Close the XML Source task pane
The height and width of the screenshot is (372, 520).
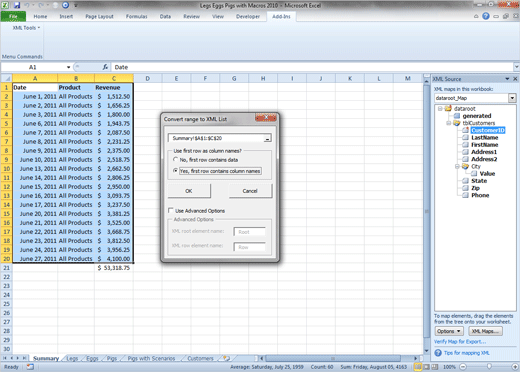[515, 79]
